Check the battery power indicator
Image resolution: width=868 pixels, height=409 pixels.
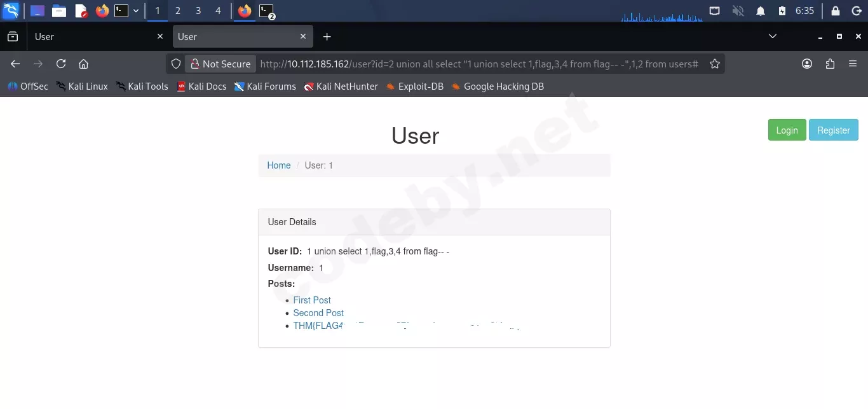(782, 11)
